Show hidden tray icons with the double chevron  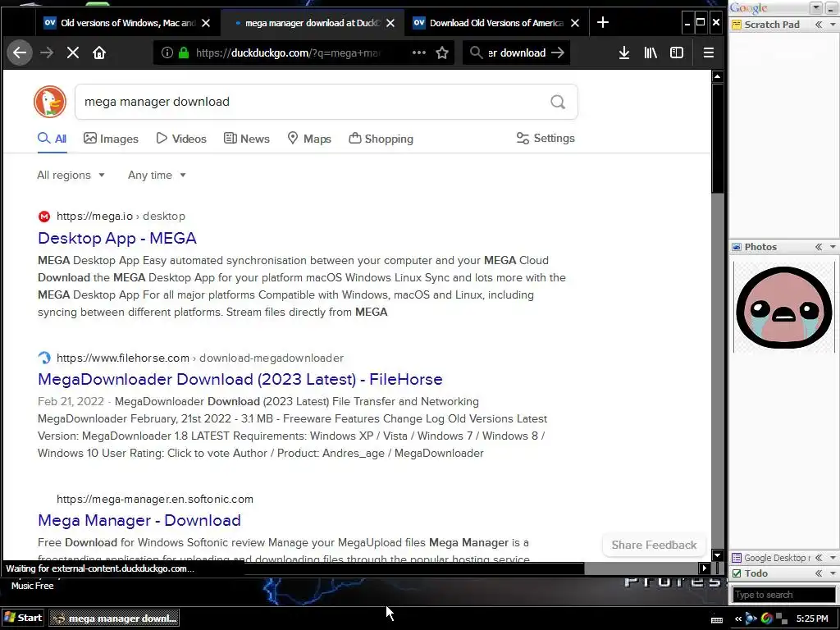tap(738, 619)
